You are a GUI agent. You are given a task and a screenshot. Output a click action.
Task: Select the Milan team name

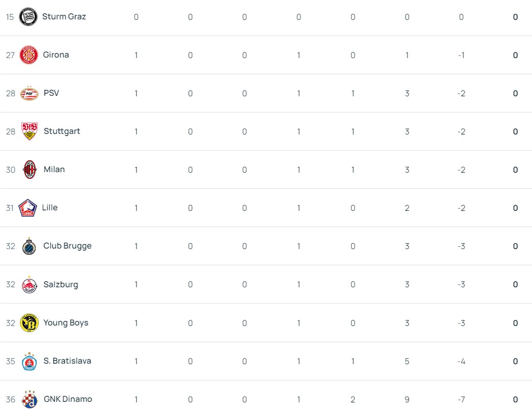(x=54, y=170)
